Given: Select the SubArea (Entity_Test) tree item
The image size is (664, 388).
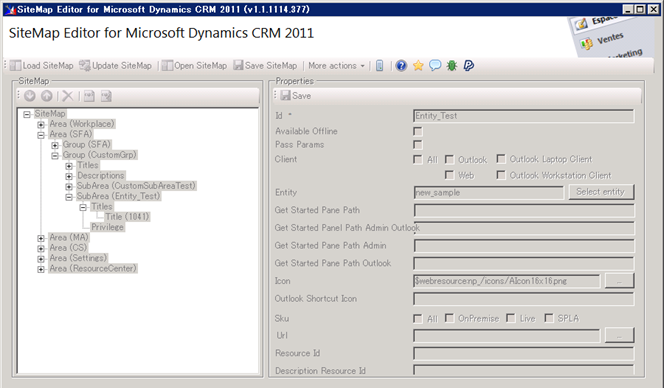Looking at the screenshot, I should pos(119,196).
